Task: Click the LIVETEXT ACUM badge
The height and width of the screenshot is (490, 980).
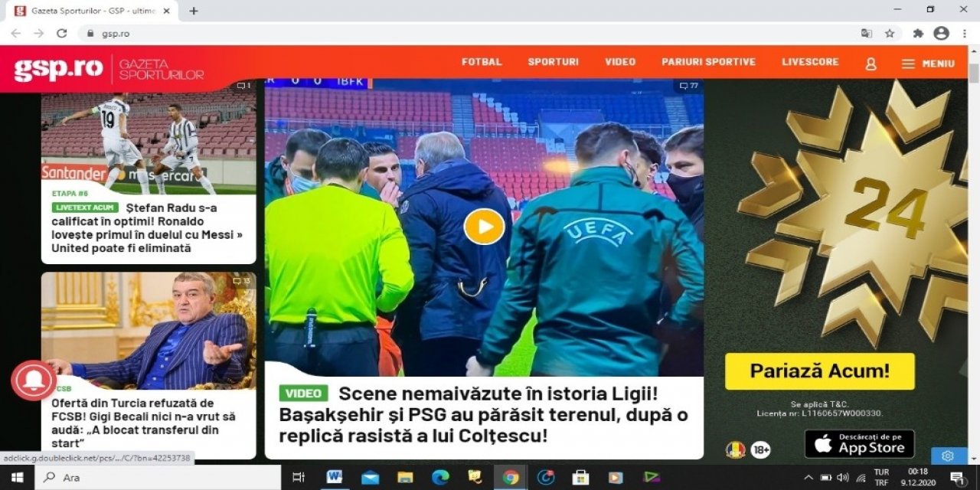Action: (85, 207)
